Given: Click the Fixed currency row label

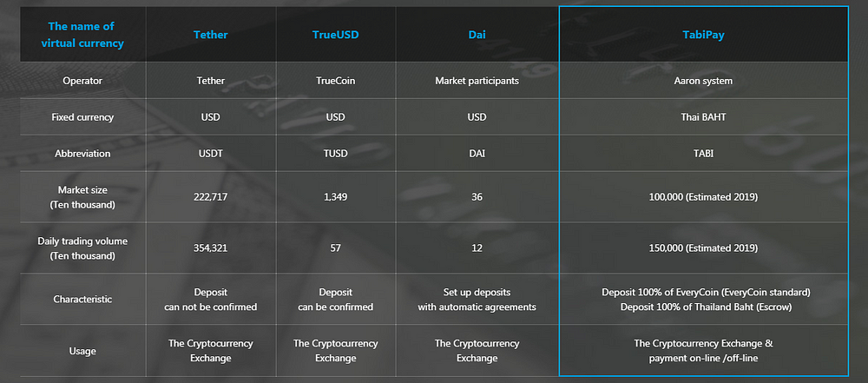Looking at the screenshot, I should point(82,117).
